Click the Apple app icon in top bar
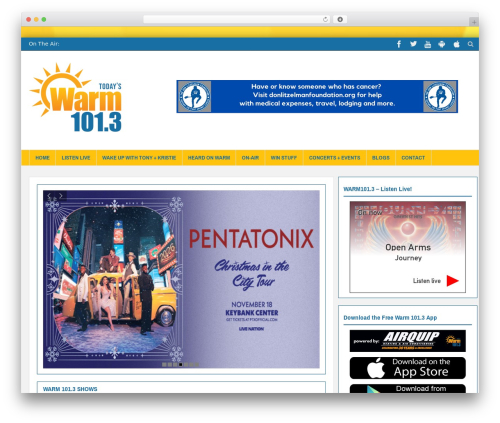Image resolution: width=500 pixels, height=423 pixels. point(456,44)
